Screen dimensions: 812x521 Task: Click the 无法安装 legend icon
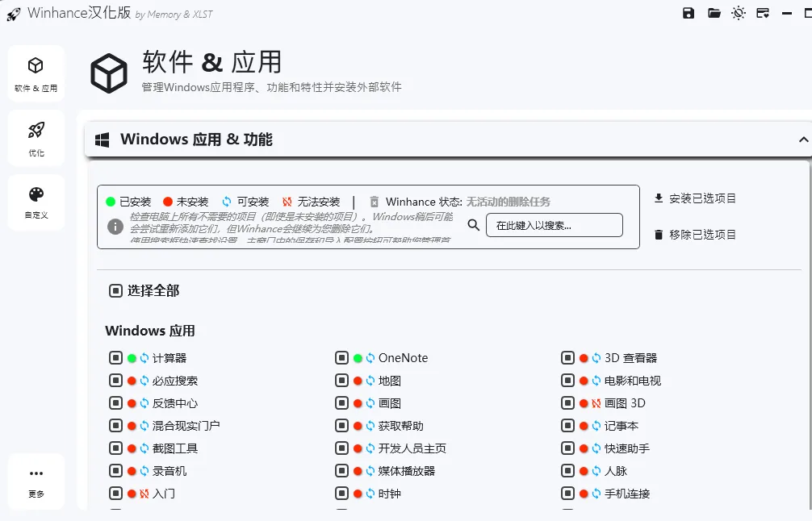(x=287, y=202)
